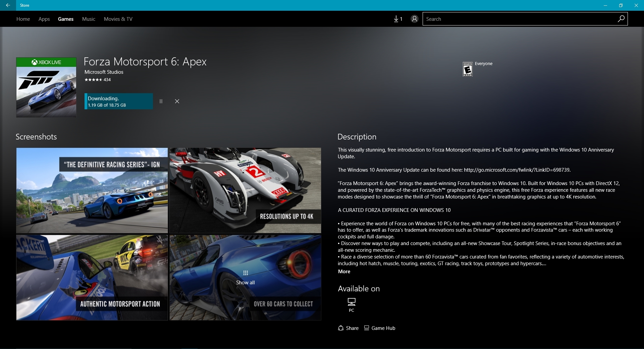
Task: Show all screenshots
Action: coord(245,278)
